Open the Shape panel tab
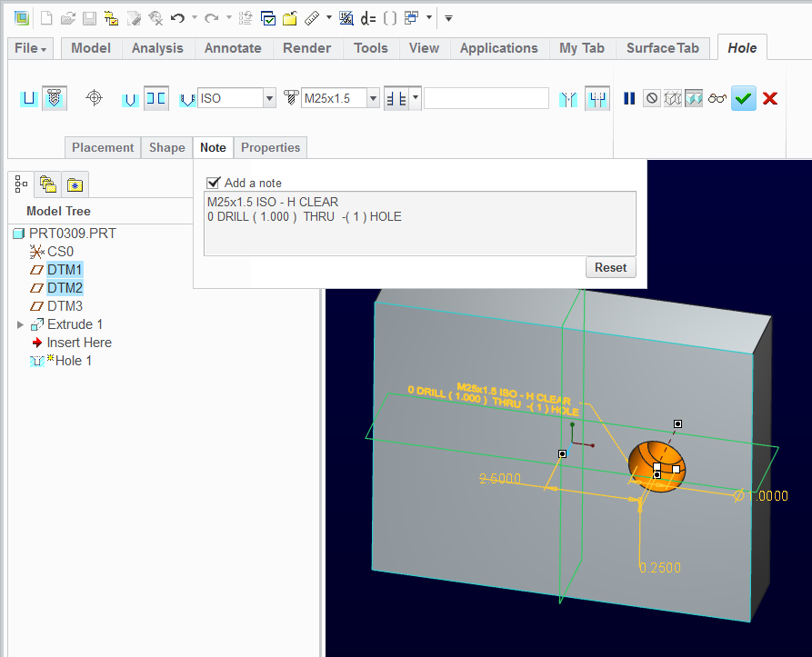Image resolution: width=812 pixels, height=657 pixels. point(167,147)
